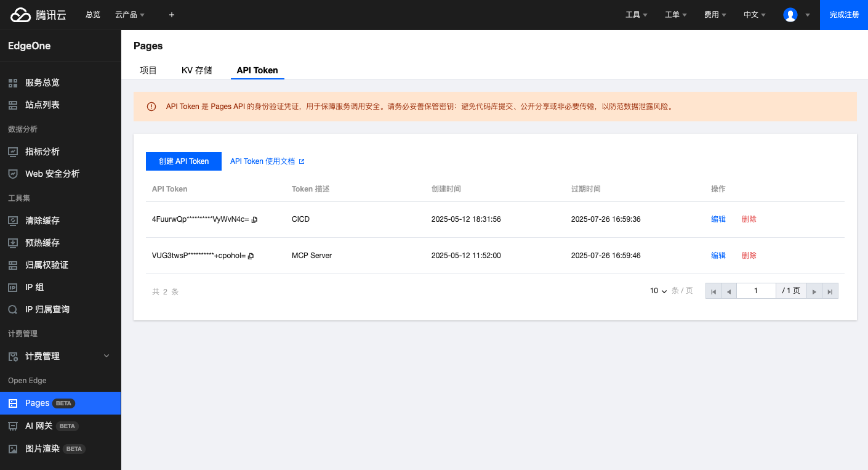Click the BETA badge next to AI 网关
The image size is (868, 470).
tap(67, 426)
